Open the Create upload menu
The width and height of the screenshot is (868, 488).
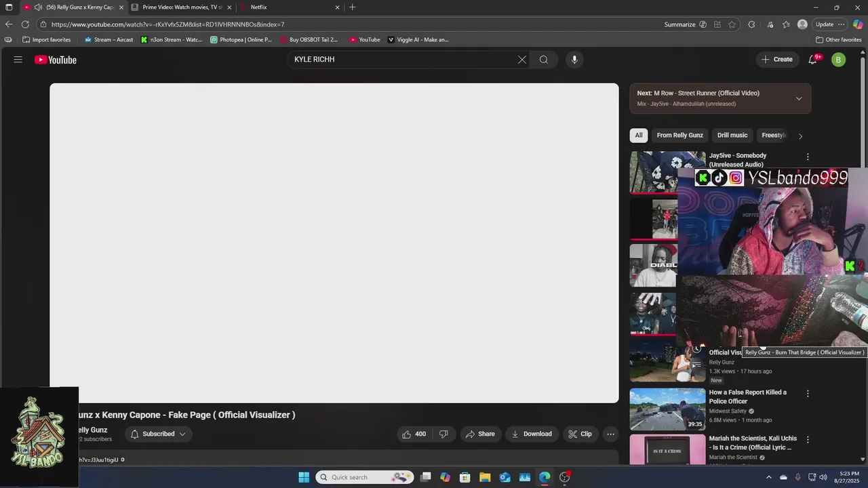(777, 60)
